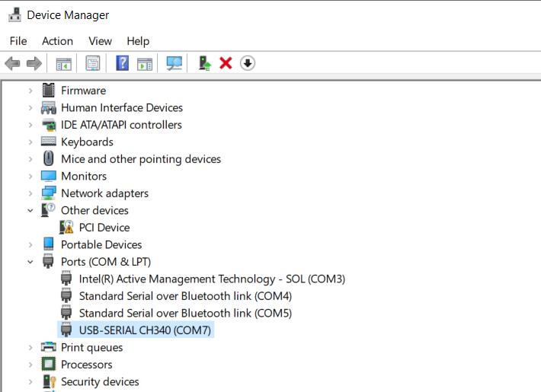This screenshot has height=392, width=541.
Task: Select Intel(R) Active Management Technology - SOL (COM3)
Action: pos(212,279)
